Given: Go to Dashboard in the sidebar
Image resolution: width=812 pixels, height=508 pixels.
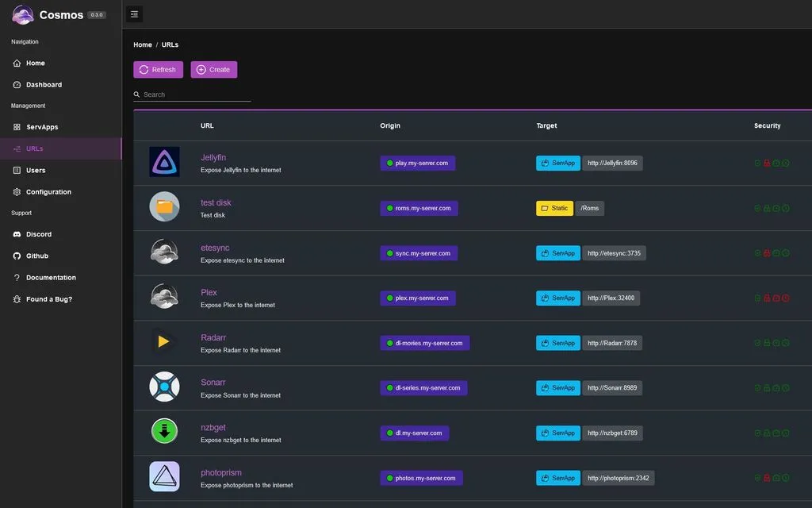Looking at the screenshot, I should pyautogui.click(x=44, y=85).
